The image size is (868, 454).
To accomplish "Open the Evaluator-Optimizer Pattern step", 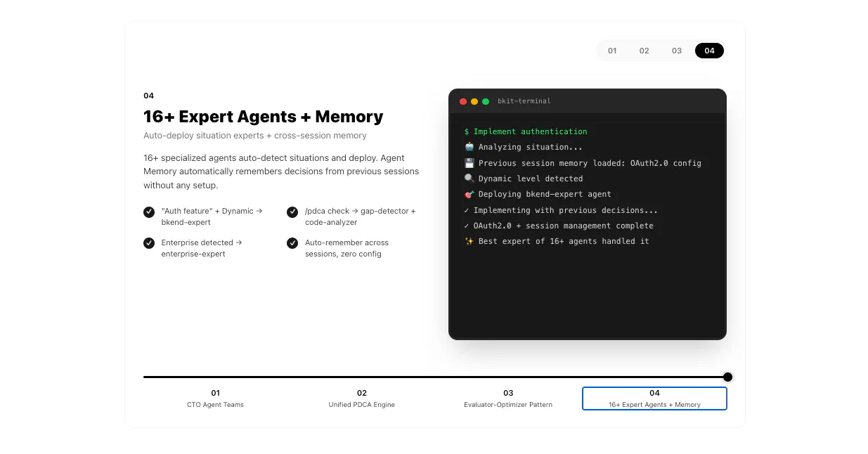I will point(508,398).
